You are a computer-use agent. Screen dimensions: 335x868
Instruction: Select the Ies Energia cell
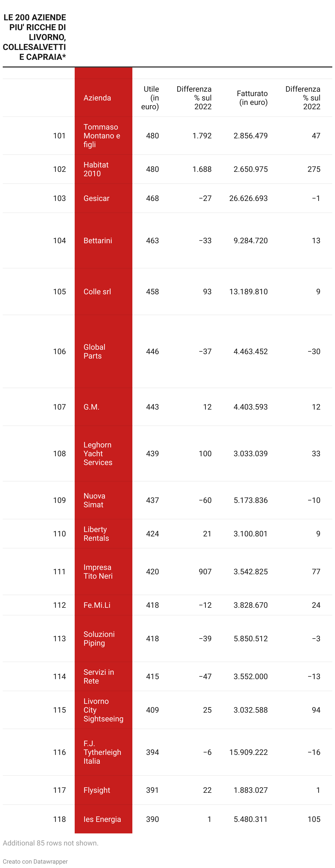click(104, 819)
